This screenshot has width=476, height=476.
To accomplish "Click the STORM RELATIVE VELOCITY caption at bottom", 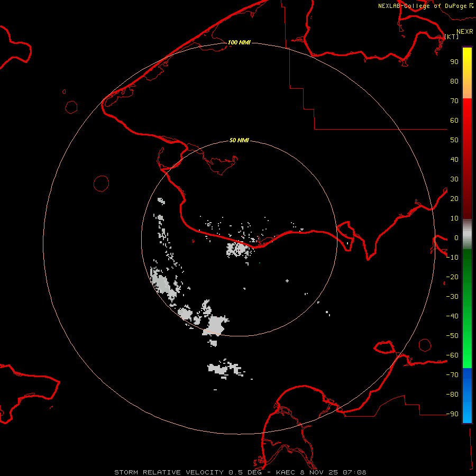I will 240,472.
